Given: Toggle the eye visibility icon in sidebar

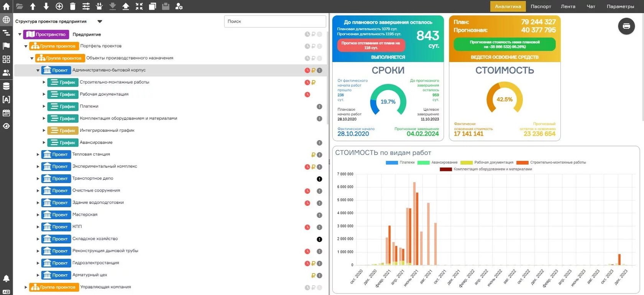Looking at the screenshot, I should (x=6, y=126).
